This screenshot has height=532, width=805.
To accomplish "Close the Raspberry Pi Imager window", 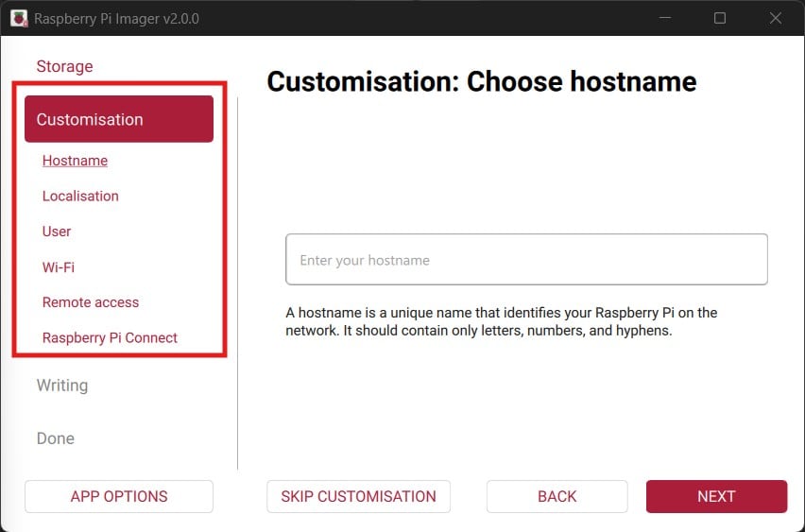I will (x=776, y=18).
